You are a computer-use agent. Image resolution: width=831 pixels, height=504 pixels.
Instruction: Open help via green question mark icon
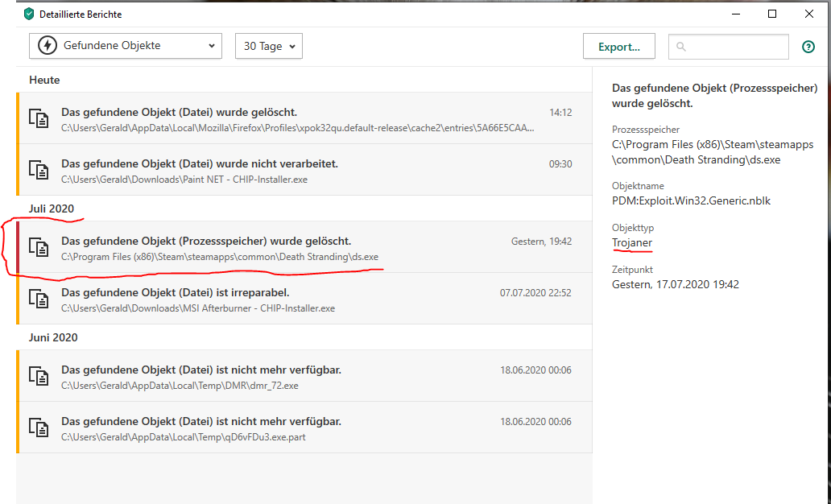pyautogui.click(x=808, y=48)
